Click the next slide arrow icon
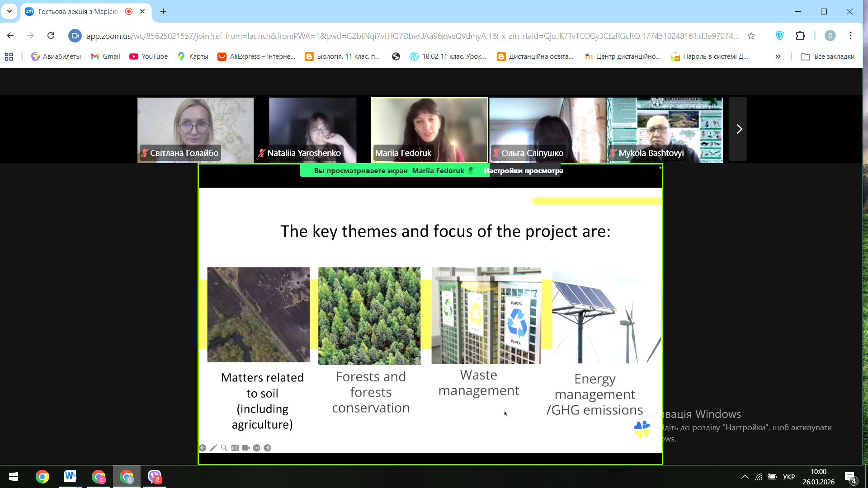The width and height of the screenshot is (868, 488). 268,448
